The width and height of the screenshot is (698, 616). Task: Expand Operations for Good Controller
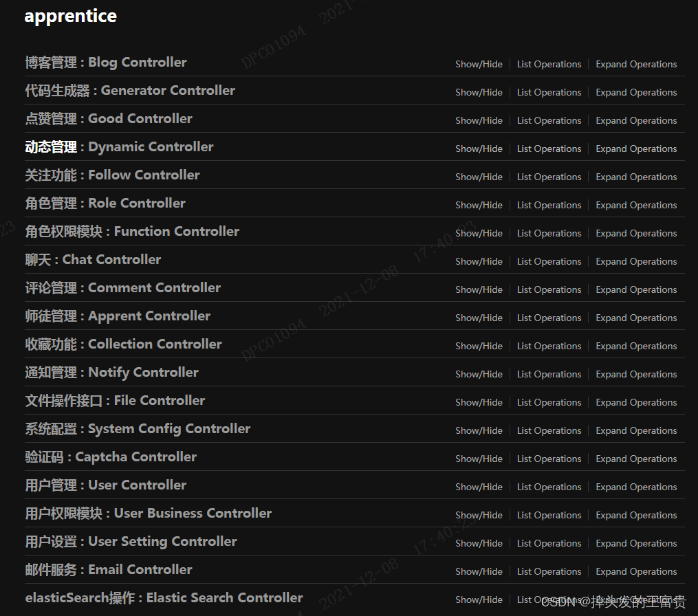[x=636, y=120]
